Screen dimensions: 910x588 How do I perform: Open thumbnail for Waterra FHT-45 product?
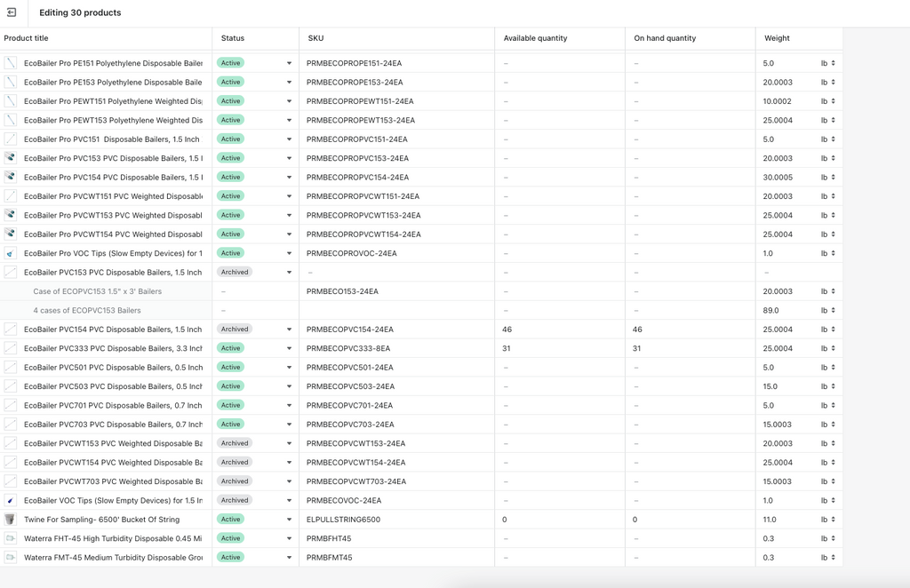[11, 539]
